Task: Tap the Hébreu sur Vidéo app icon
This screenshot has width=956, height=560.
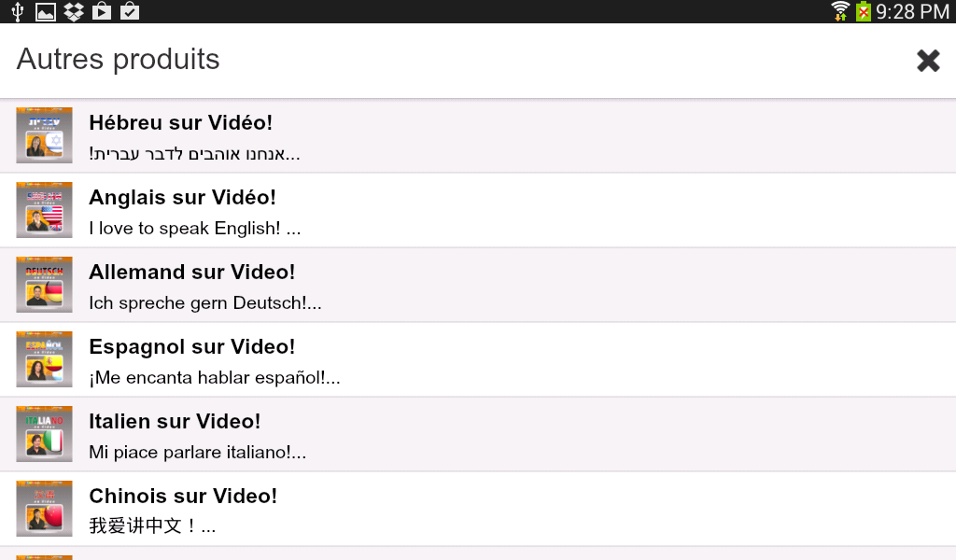Action: coord(44,135)
